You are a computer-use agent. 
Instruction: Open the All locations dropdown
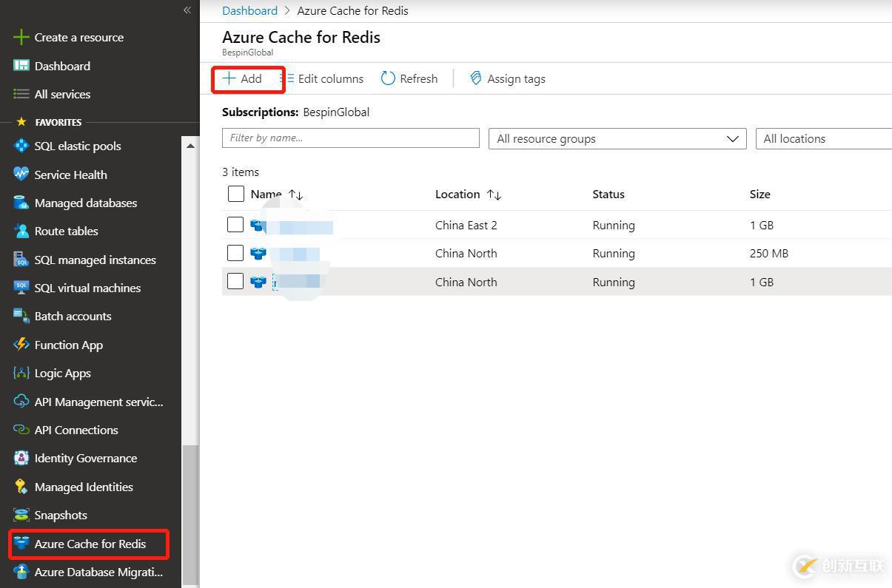823,139
